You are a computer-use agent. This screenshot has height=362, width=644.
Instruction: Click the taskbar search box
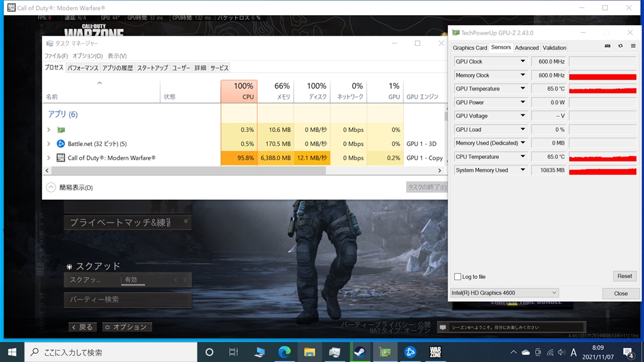[x=111, y=352]
